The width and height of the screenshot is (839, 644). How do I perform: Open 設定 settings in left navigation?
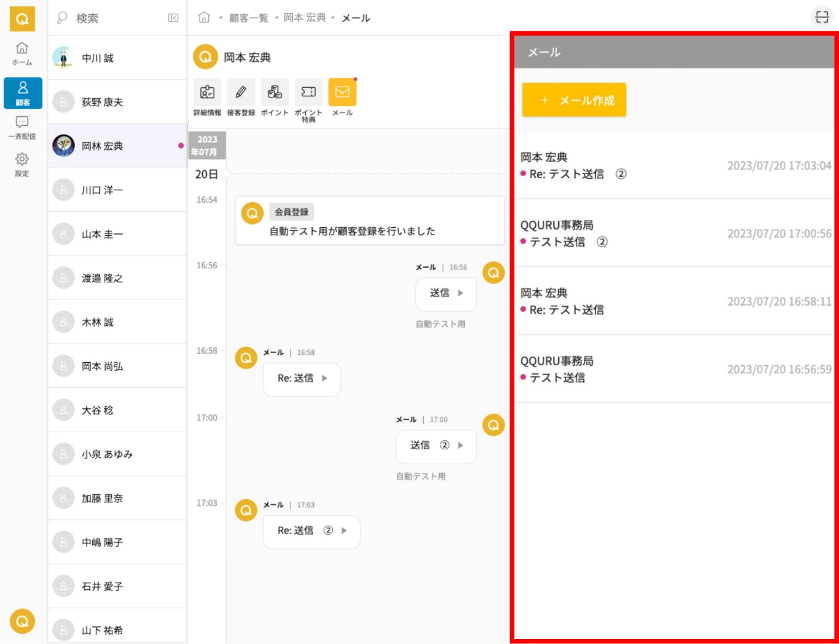pyautogui.click(x=22, y=165)
